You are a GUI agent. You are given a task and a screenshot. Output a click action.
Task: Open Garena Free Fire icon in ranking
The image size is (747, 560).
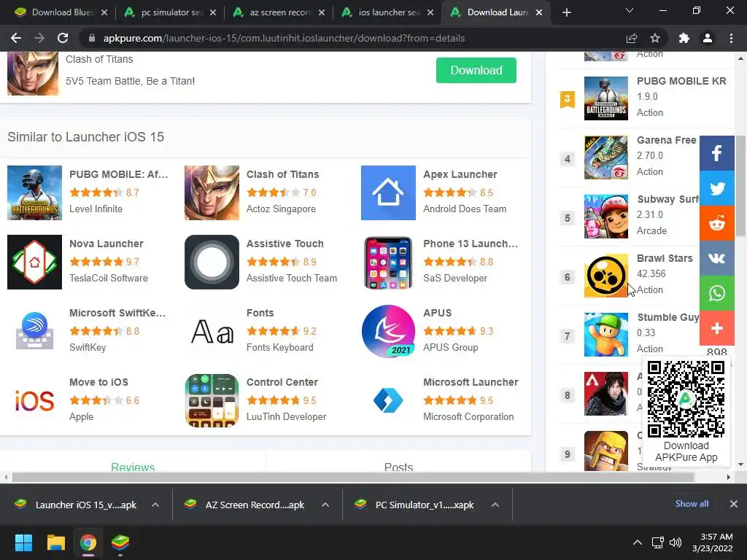(606, 157)
